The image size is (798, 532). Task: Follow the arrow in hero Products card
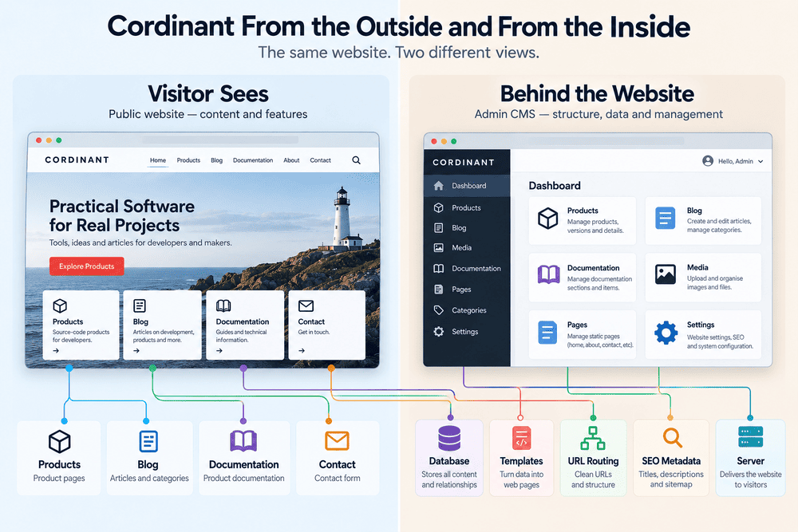(56, 350)
